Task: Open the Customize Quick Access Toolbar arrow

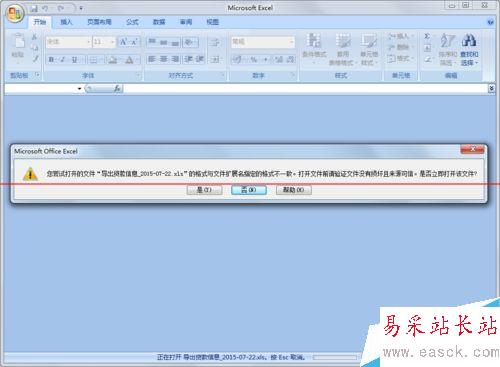Action: (81, 8)
